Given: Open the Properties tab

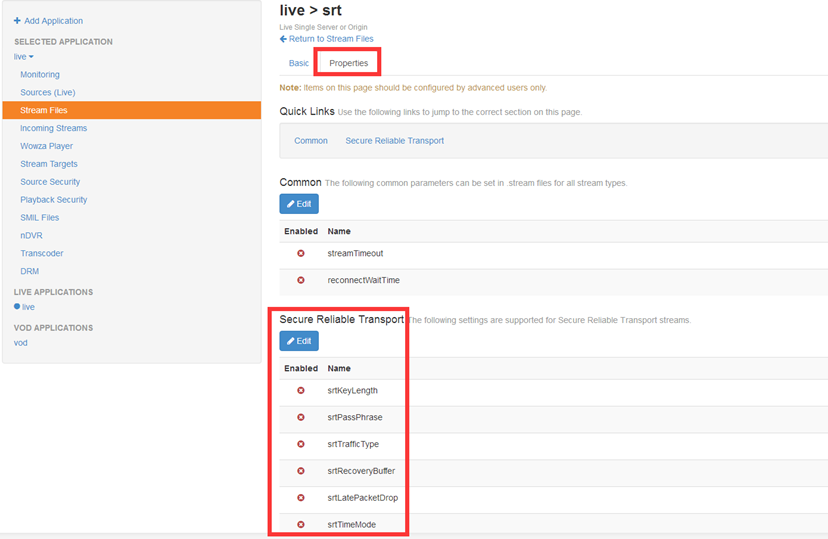Looking at the screenshot, I should [349, 63].
